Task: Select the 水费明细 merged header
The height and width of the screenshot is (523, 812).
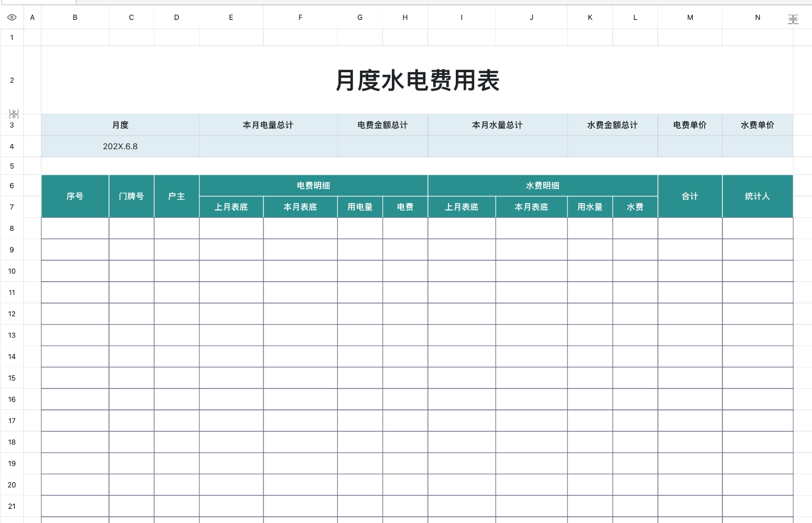Action: (x=543, y=185)
